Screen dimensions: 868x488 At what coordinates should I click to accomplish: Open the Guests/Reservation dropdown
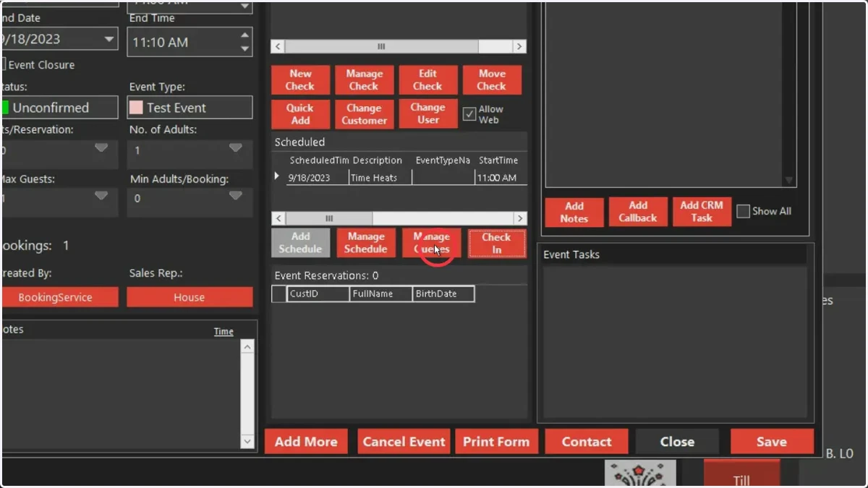coord(101,148)
